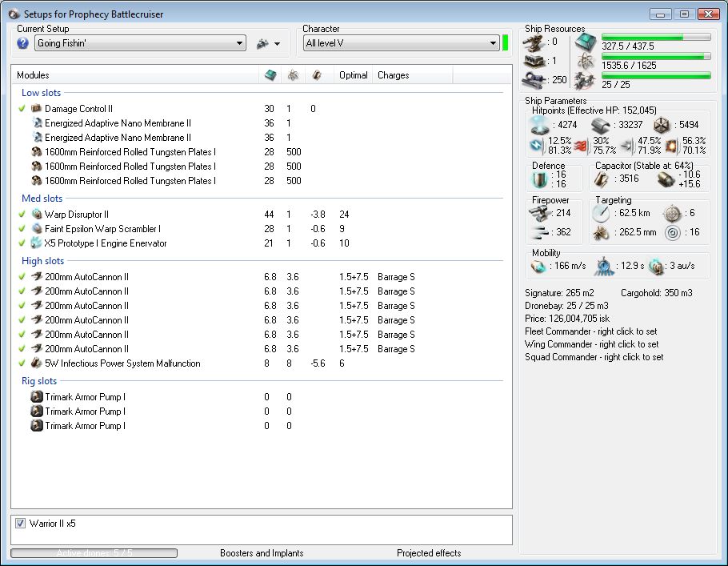Image resolution: width=728 pixels, height=566 pixels.
Task: Click the Active drones 5 / 5 bar
Action: [94, 553]
